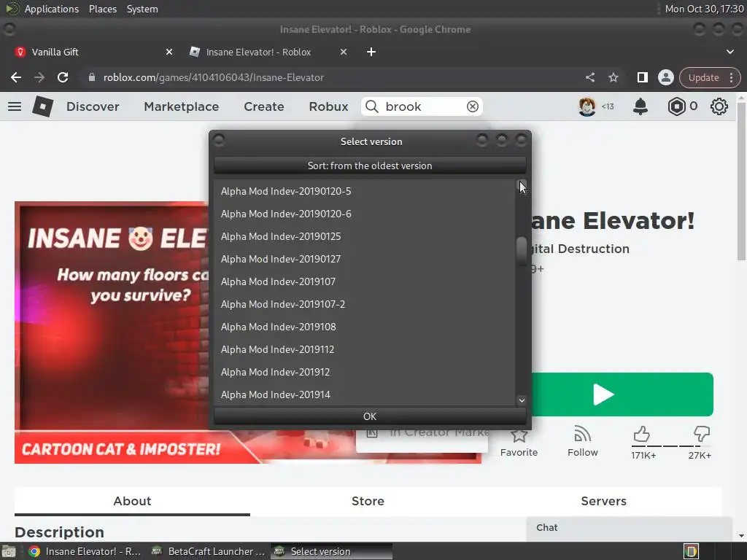Click the site lock icon
Screen dimensions: 747x560
pos(92,77)
